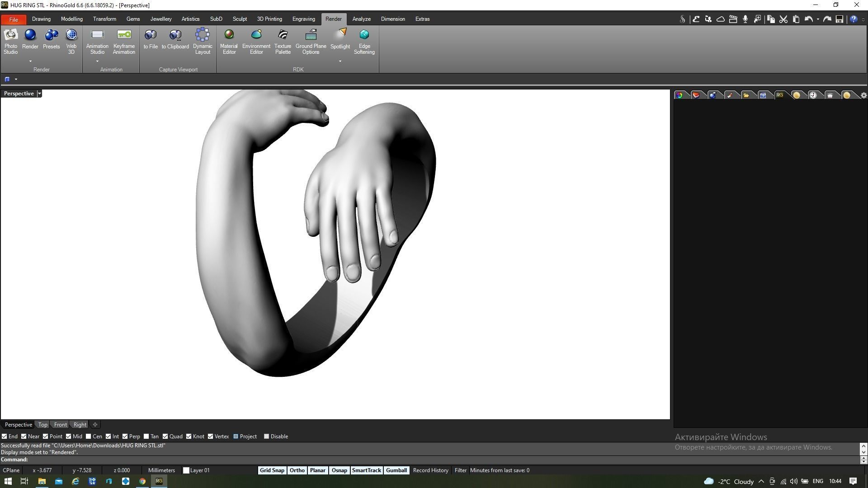
Task: Show hidden system tray icons
Action: tap(761, 481)
